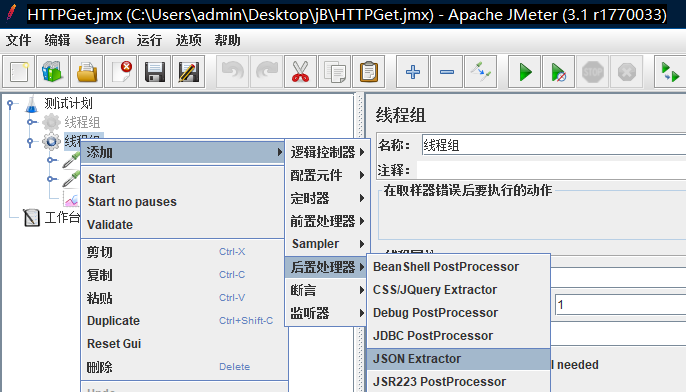Viewport: 686px width, 392px height.
Task: Select Debug PostProcessor
Action: [458, 313]
